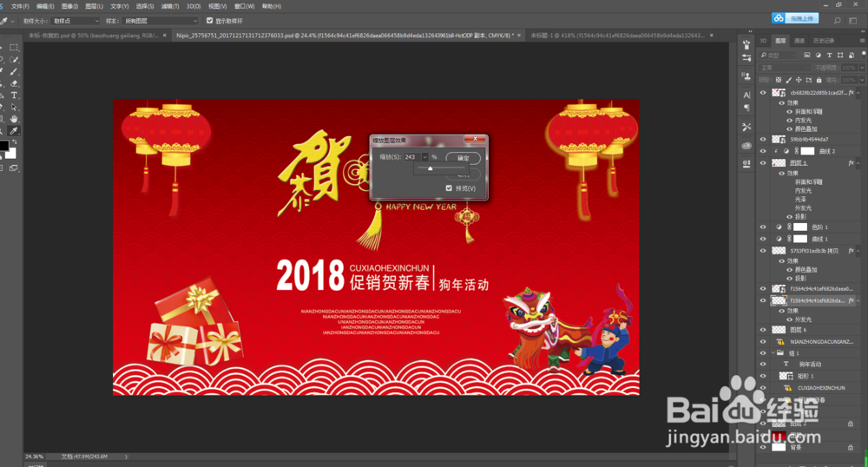Select the Quick Selection tool
The width and height of the screenshot is (868, 467).
[x=14, y=60]
